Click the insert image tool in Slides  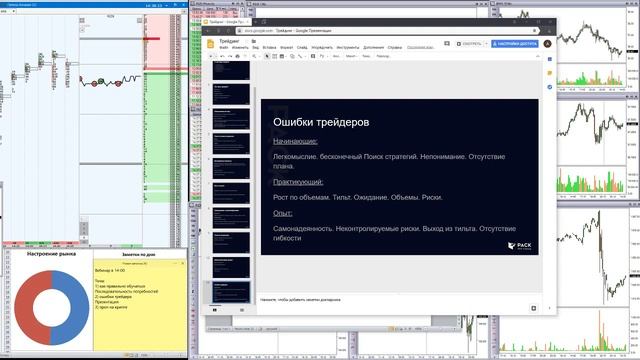click(282, 56)
